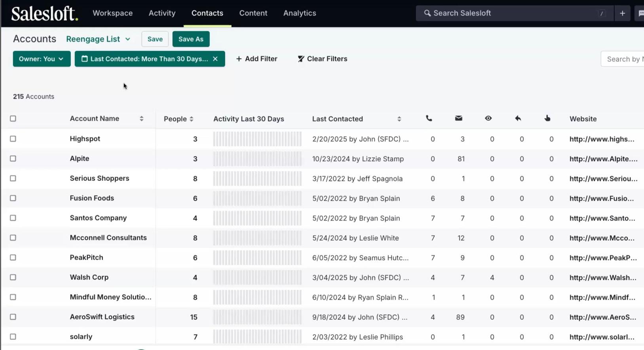Click '3/17/2022 by Jeff Spagnola' cell
This screenshot has width=644, height=350.
coord(357,179)
